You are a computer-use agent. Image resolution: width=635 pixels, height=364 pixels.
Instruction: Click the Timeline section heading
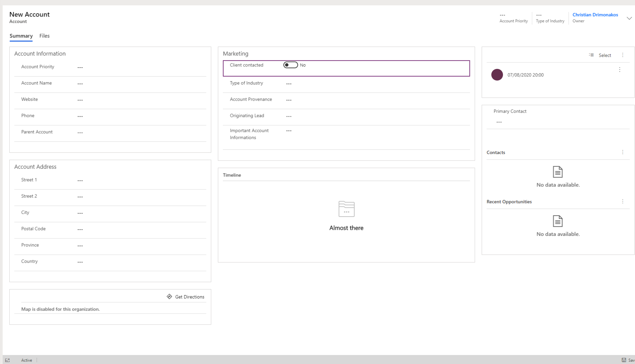coord(232,175)
